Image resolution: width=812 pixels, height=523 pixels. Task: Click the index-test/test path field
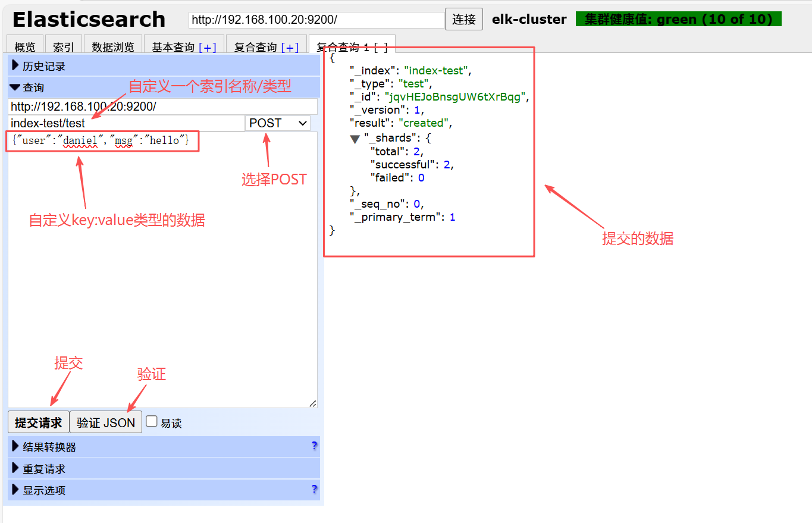[126, 123]
